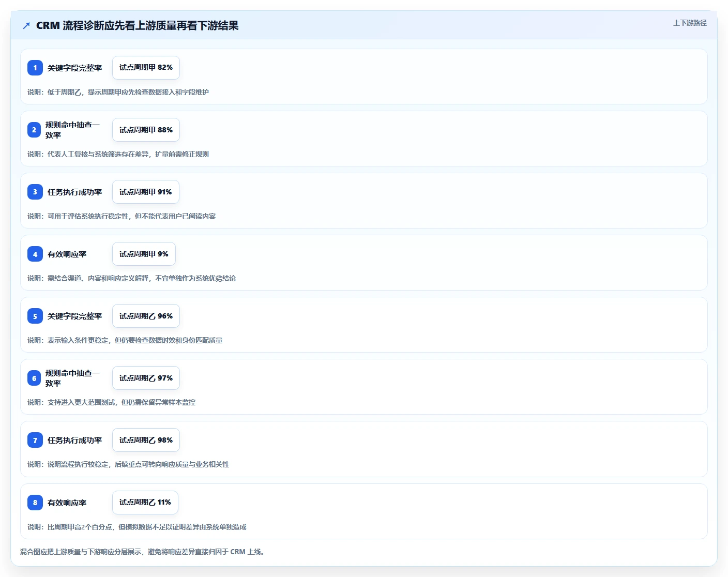The height and width of the screenshot is (577, 728).
Task: Select step badge number 6
Action: pyautogui.click(x=34, y=378)
